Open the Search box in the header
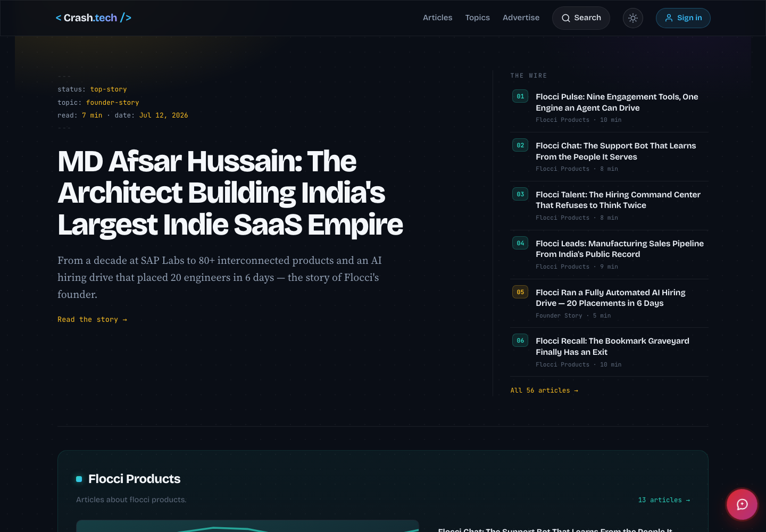Screen dimensions: 766x532 [x=581, y=18]
